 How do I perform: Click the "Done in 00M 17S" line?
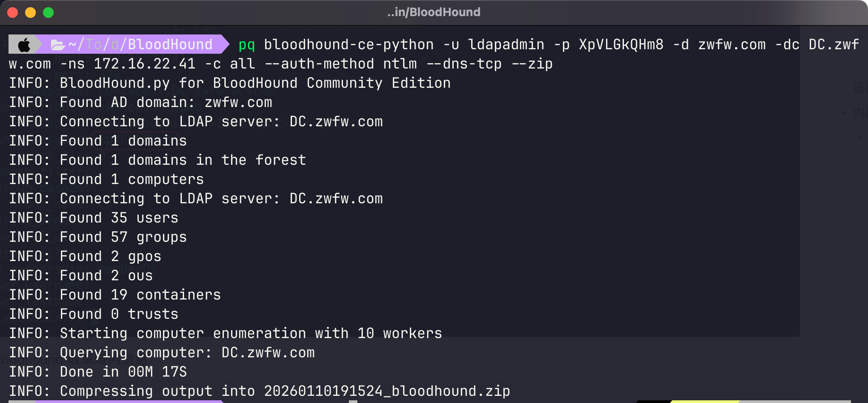pos(123,372)
